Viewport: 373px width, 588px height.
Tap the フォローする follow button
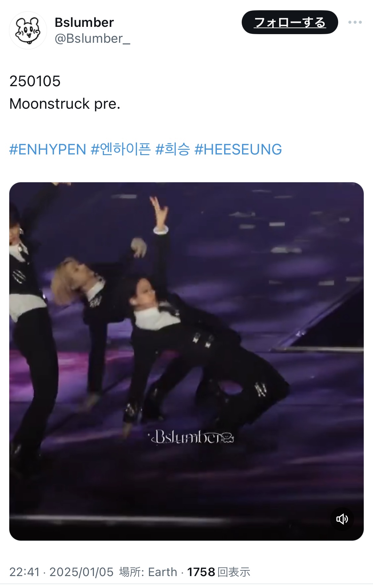290,22
